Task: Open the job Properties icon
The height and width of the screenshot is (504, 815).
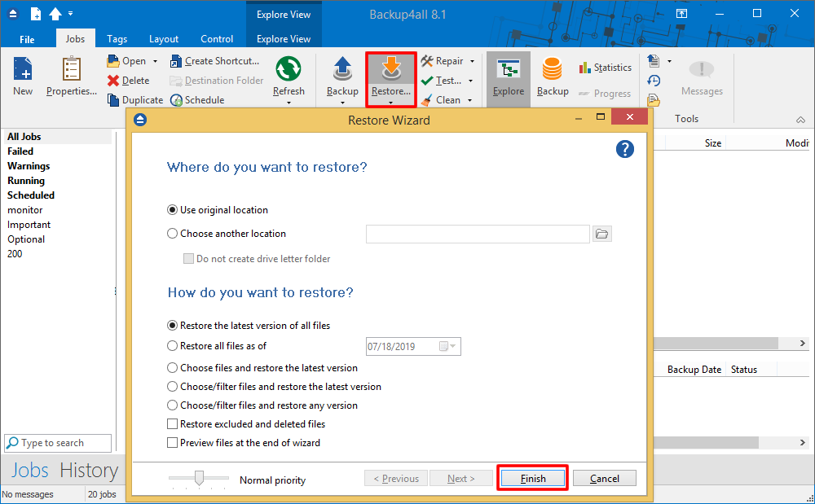Action: point(71,70)
